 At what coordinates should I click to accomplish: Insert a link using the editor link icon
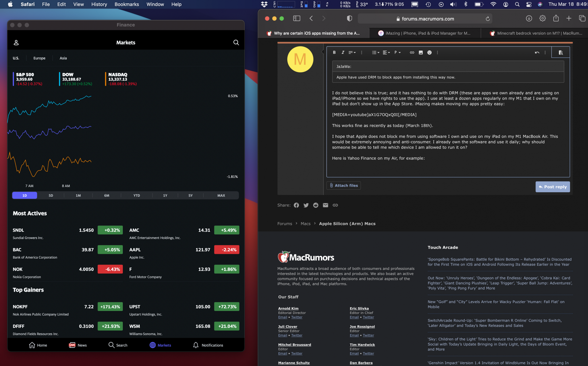coord(412,52)
